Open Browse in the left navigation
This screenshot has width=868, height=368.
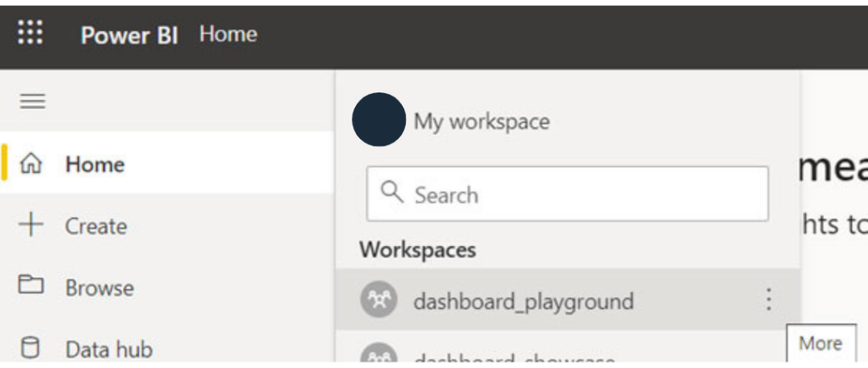(99, 287)
